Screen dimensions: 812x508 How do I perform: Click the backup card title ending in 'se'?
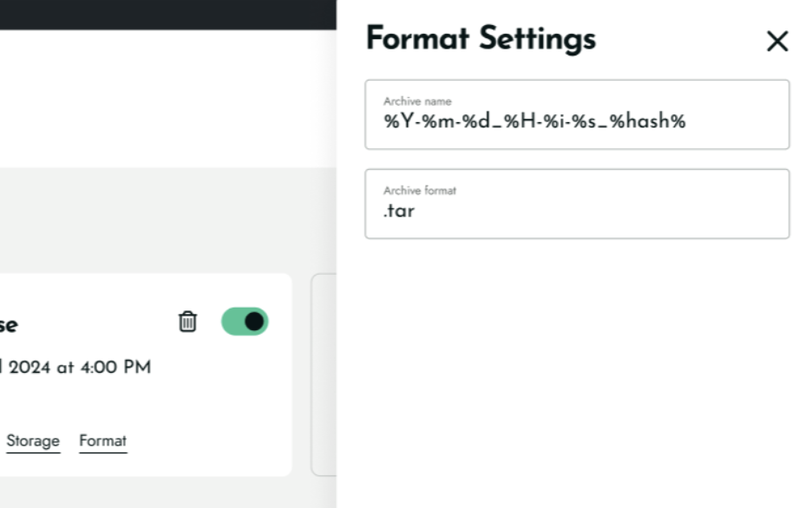click(x=9, y=325)
